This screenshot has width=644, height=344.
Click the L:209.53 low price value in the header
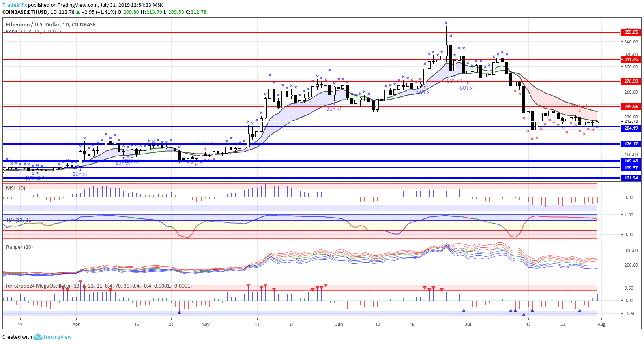point(174,12)
